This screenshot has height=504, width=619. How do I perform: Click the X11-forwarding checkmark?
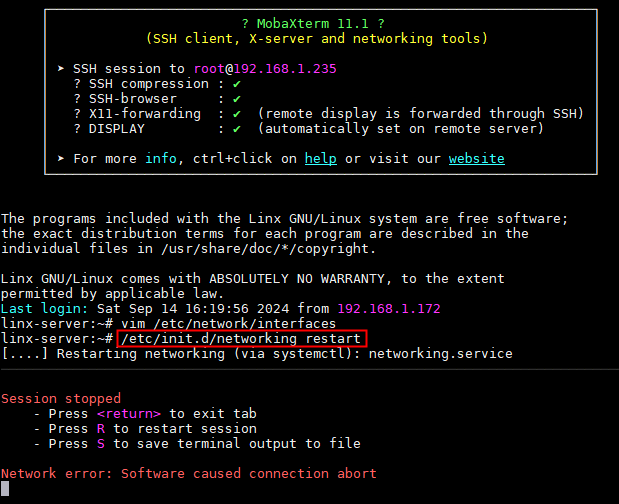pyautogui.click(x=236, y=114)
